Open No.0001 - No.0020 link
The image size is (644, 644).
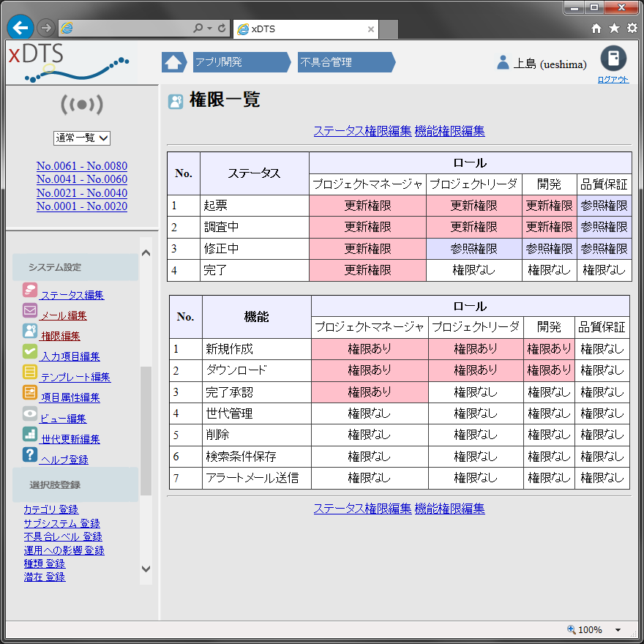point(82,206)
